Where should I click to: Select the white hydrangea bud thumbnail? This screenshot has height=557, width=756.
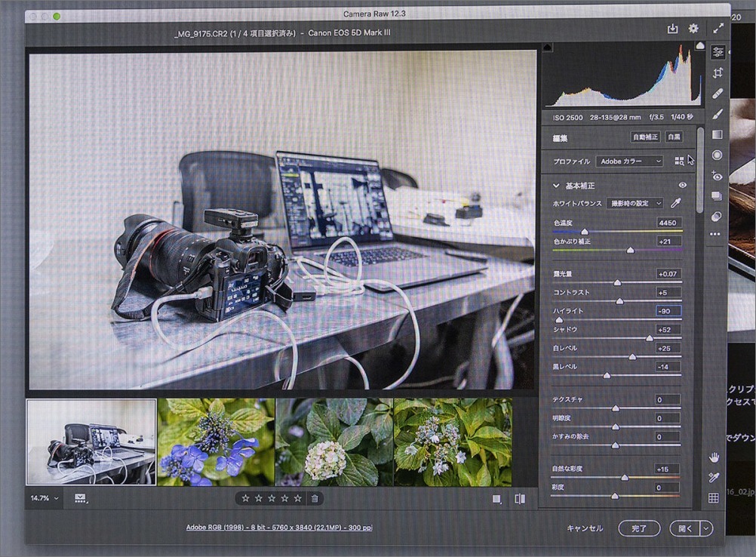tap(334, 442)
